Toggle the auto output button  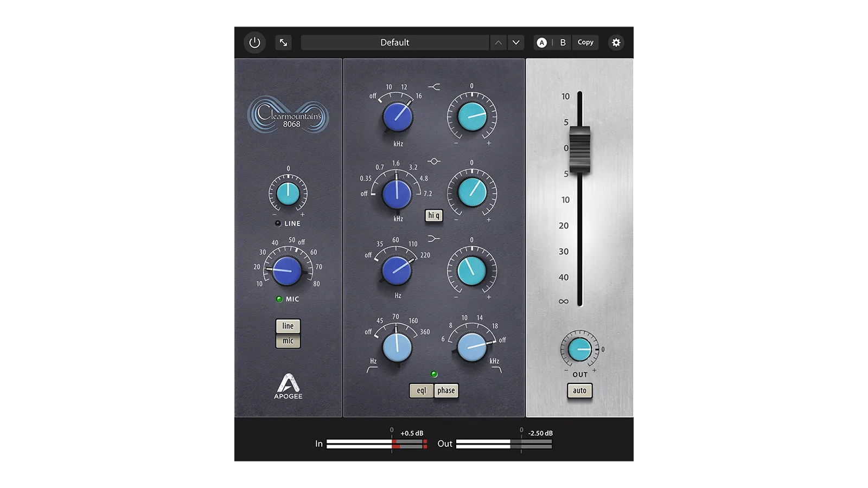[579, 390]
